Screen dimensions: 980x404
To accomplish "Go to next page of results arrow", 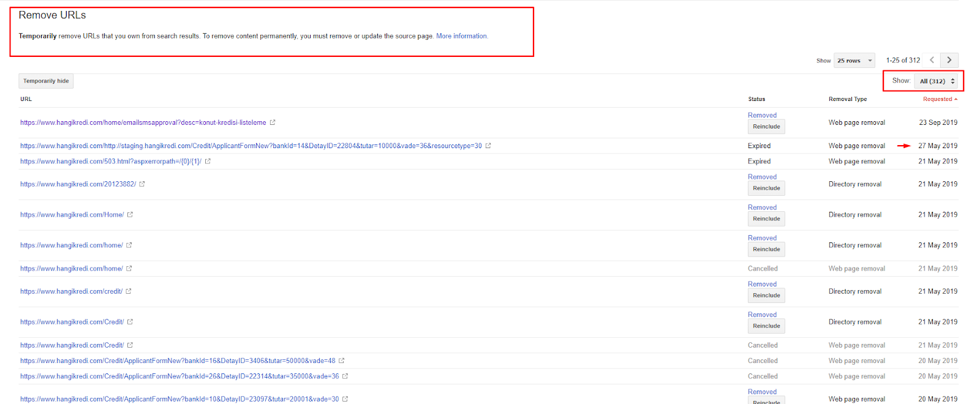I will (x=949, y=60).
